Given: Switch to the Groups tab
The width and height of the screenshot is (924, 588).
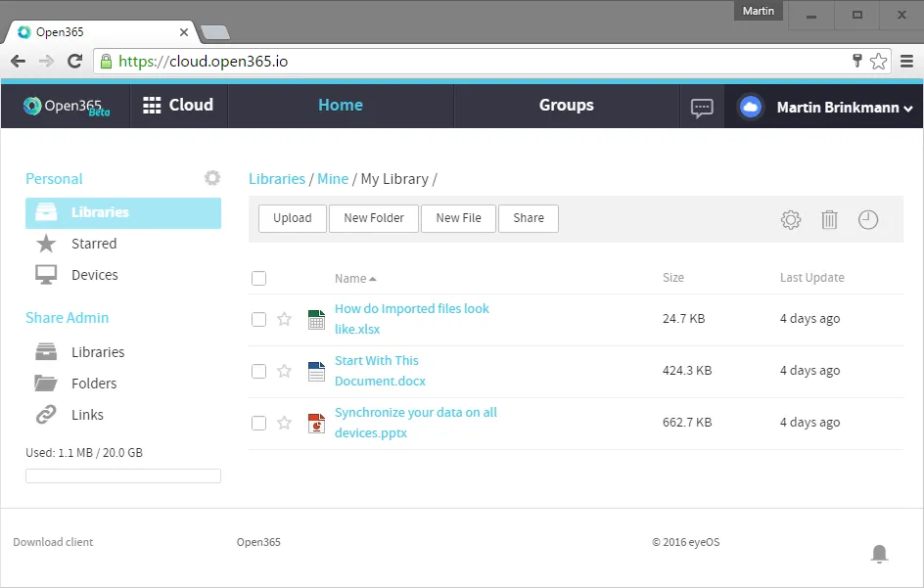Looking at the screenshot, I should pos(566,105).
